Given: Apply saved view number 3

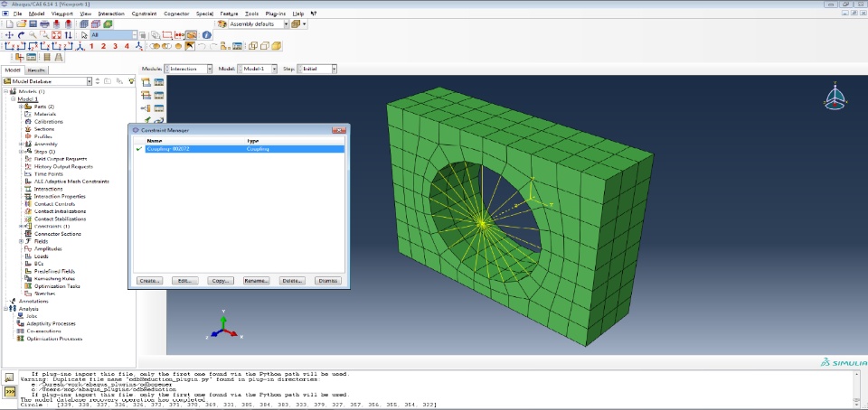Looking at the screenshot, I should pos(115,46).
